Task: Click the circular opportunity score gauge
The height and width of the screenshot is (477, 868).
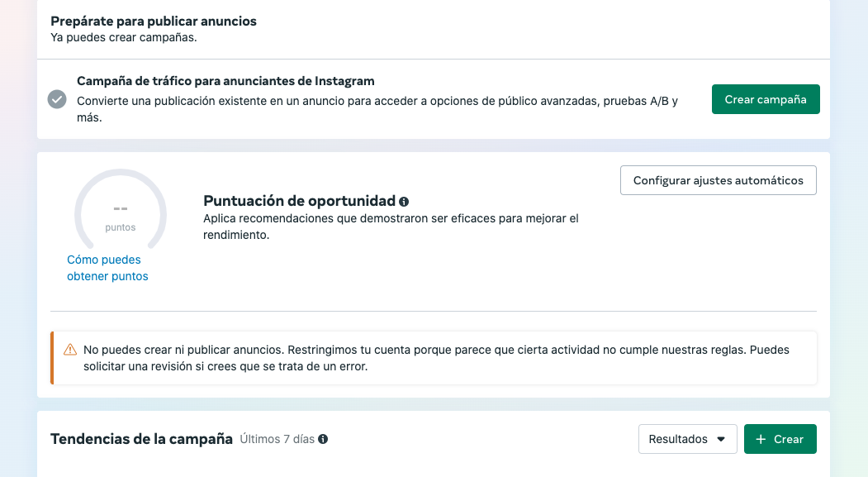Action: tap(121, 214)
